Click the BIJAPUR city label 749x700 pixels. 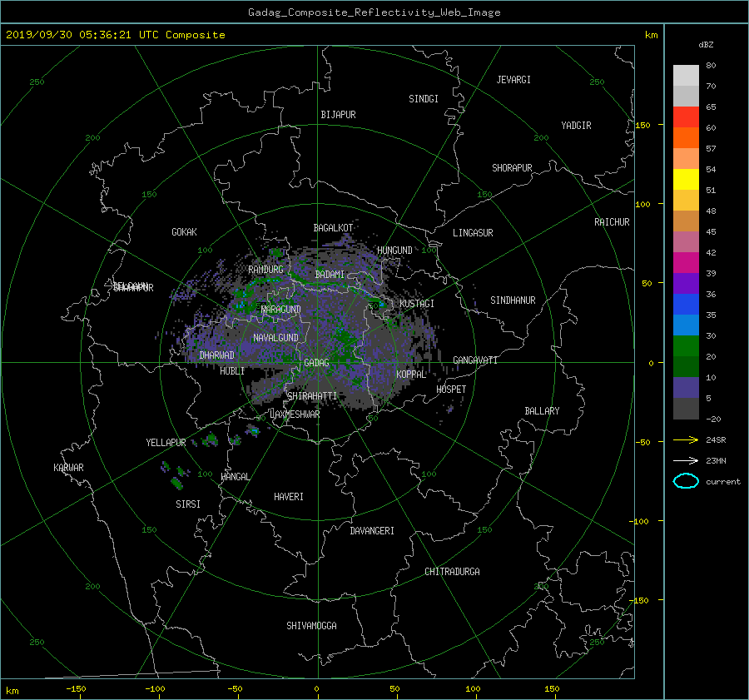point(338,115)
